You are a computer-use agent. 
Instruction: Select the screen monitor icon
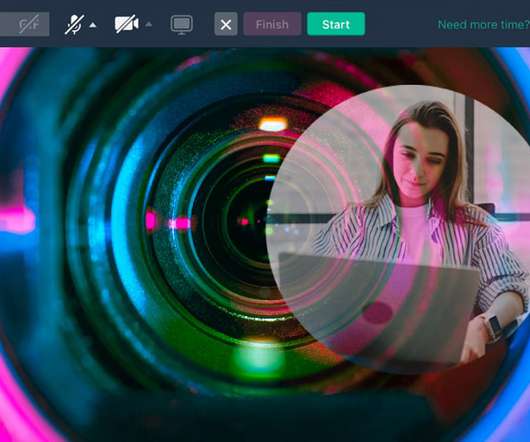pos(182,25)
